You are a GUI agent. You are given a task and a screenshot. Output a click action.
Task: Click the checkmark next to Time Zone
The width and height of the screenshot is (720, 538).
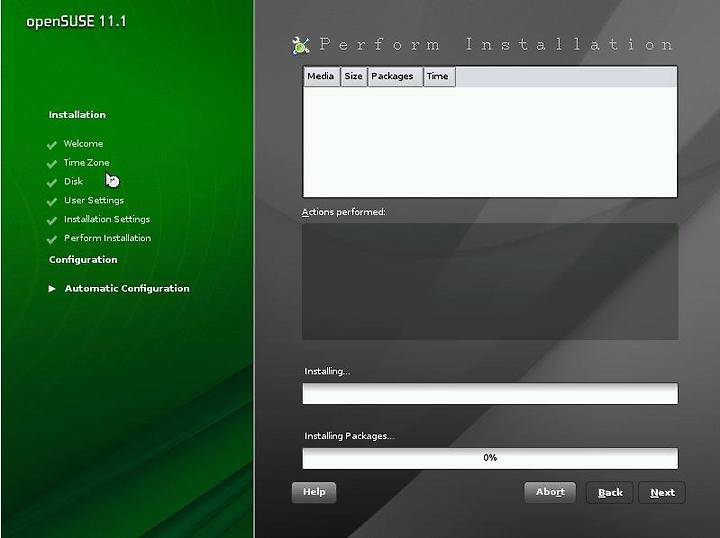coord(52,163)
